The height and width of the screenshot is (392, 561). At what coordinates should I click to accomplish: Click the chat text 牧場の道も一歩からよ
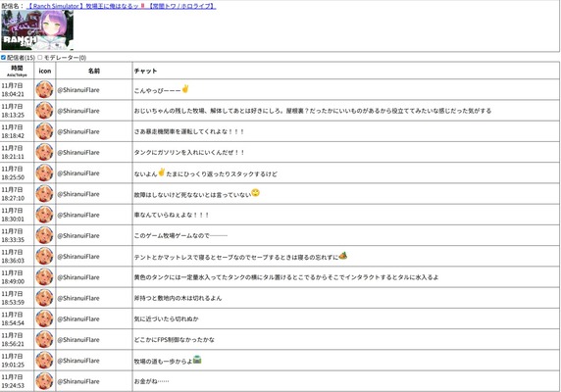164,362
